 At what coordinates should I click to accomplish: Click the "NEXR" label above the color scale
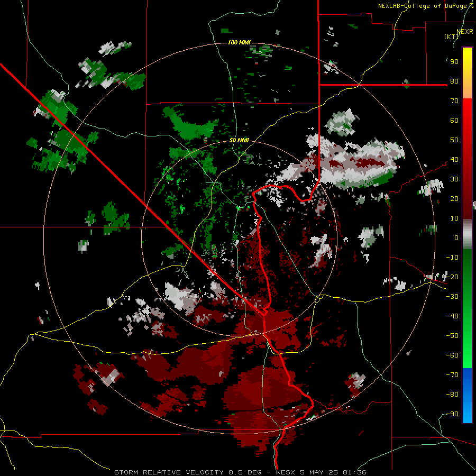click(x=465, y=32)
